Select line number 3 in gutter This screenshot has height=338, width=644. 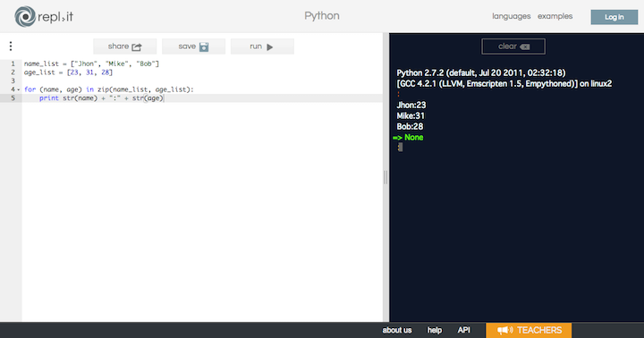(13, 80)
